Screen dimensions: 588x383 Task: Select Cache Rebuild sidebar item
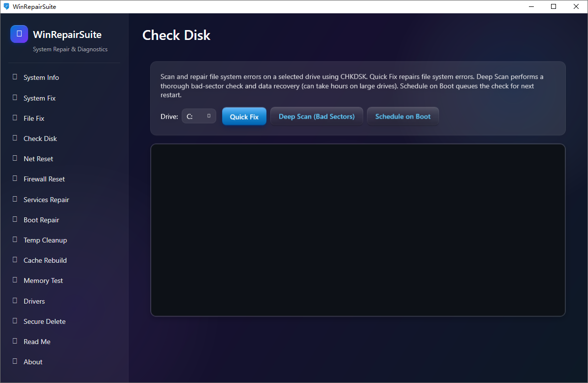click(64, 261)
